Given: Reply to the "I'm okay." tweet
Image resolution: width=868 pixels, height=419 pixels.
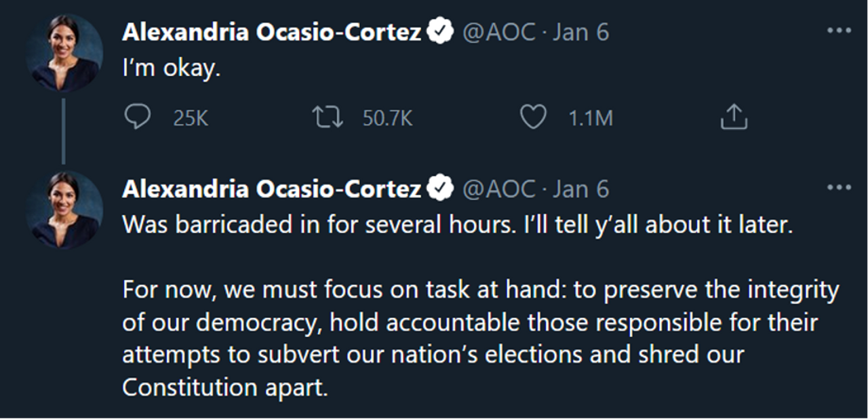Looking at the screenshot, I should coord(138,119).
